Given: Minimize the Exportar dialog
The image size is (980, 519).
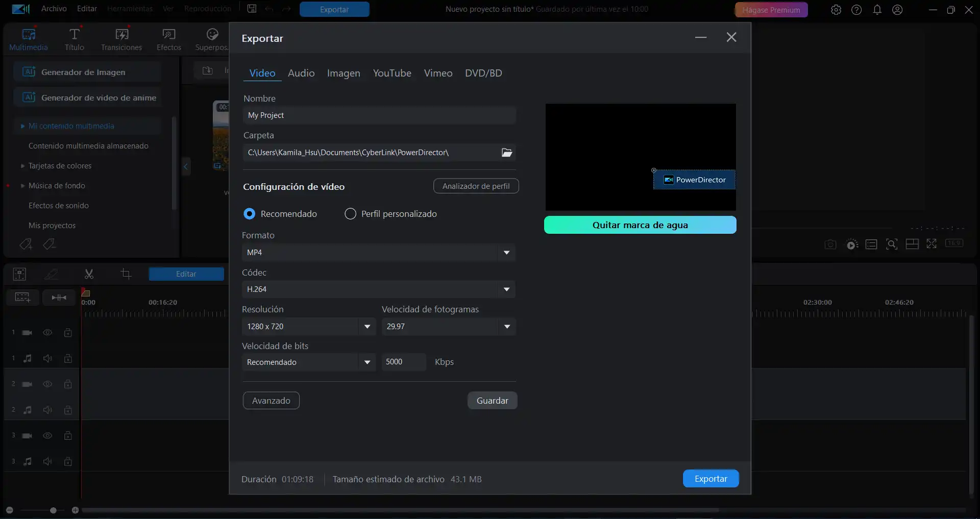Looking at the screenshot, I should (x=701, y=37).
